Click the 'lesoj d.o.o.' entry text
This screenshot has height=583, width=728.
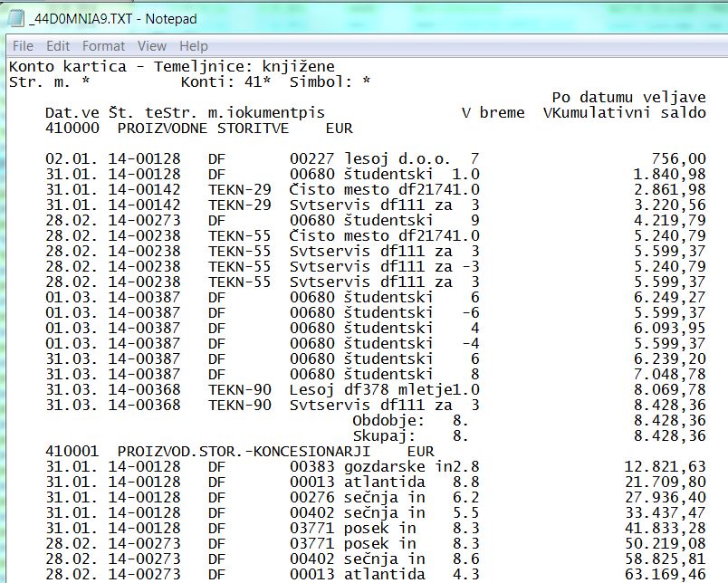pyautogui.click(x=397, y=158)
